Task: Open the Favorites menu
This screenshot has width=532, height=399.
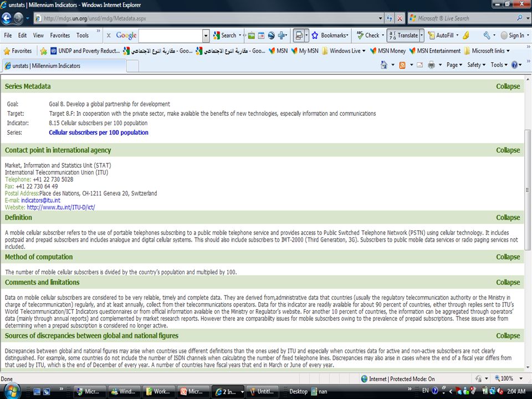Action: click(x=60, y=35)
